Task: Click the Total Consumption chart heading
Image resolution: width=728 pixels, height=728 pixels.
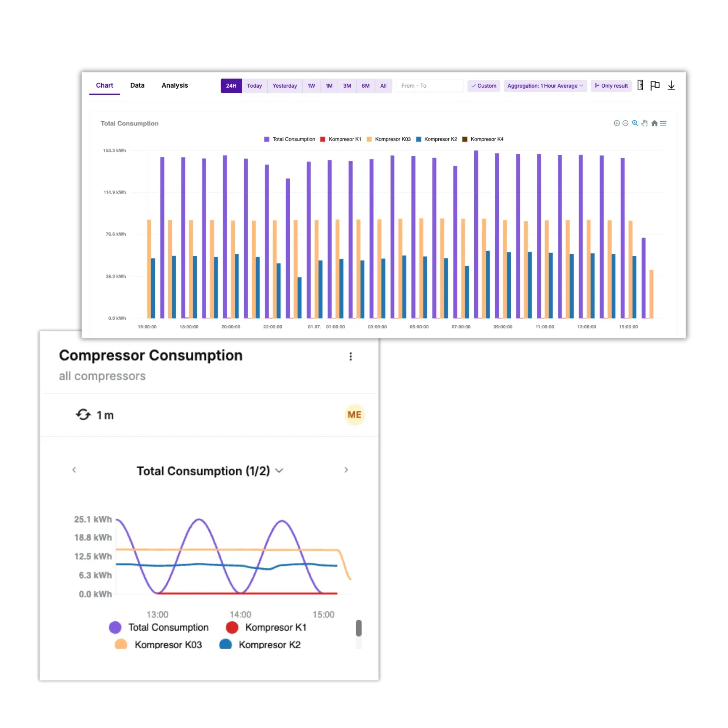Action: pyautogui.click(x=129, y=123)
